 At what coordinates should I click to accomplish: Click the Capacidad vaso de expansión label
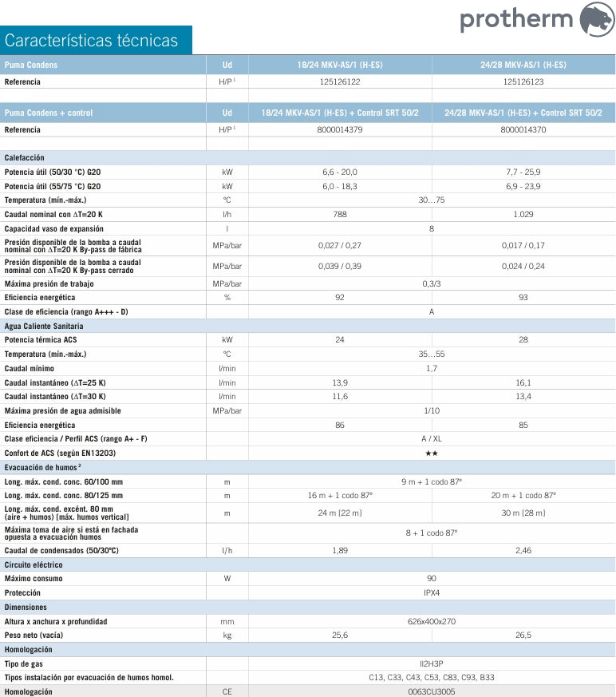pyautogui.click(x=53, y=228)
